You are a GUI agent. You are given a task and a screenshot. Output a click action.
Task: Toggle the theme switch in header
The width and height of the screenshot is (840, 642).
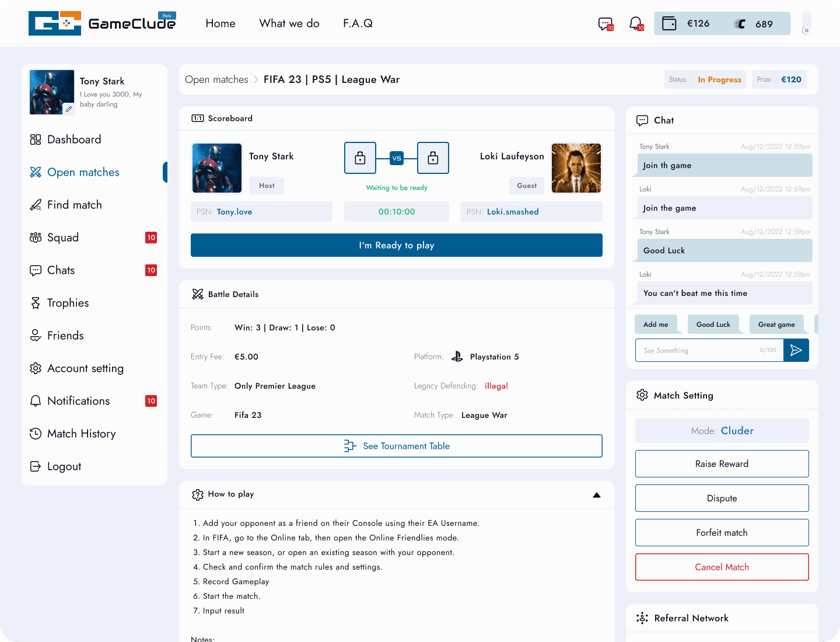(x=806, y=24)
